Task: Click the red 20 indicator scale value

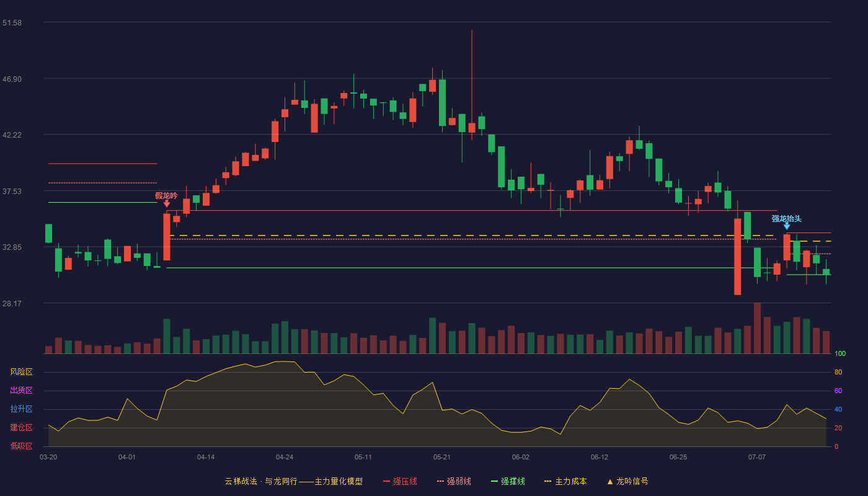Action: pos(838,428)
